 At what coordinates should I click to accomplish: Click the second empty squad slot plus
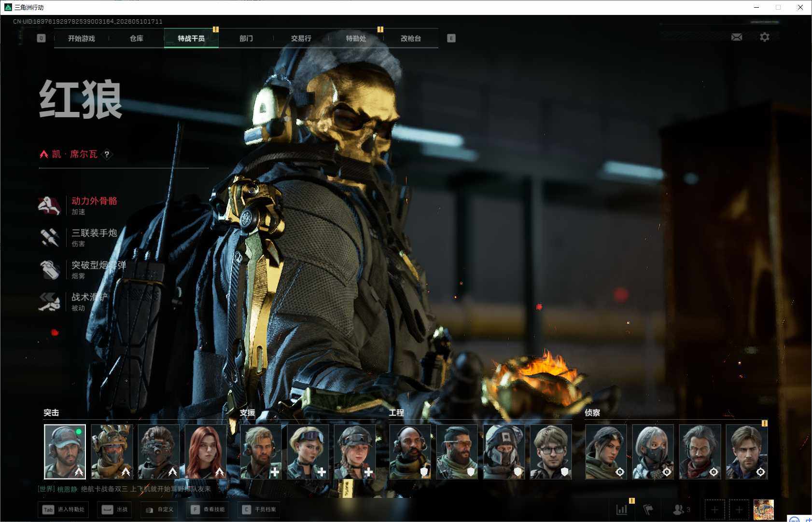point(739,509)
